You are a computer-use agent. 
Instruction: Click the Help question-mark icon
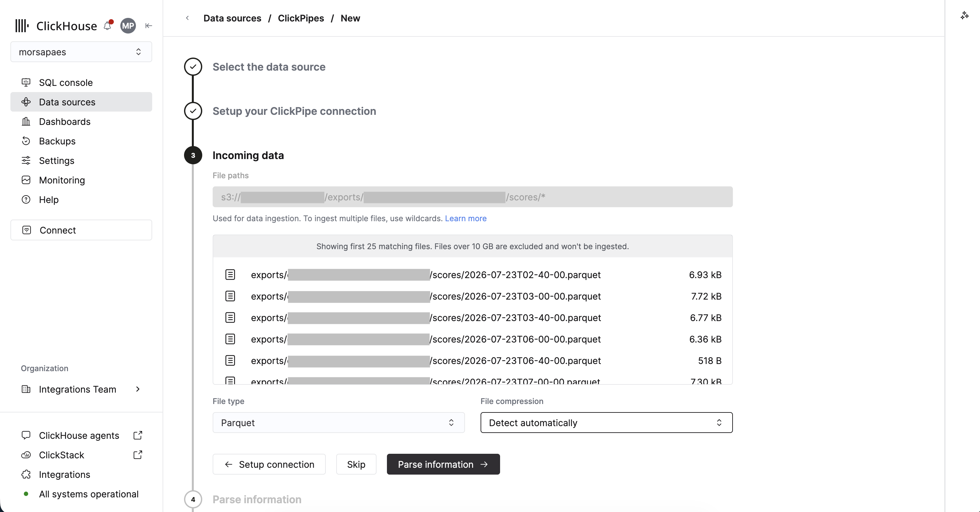pos(26,199)
